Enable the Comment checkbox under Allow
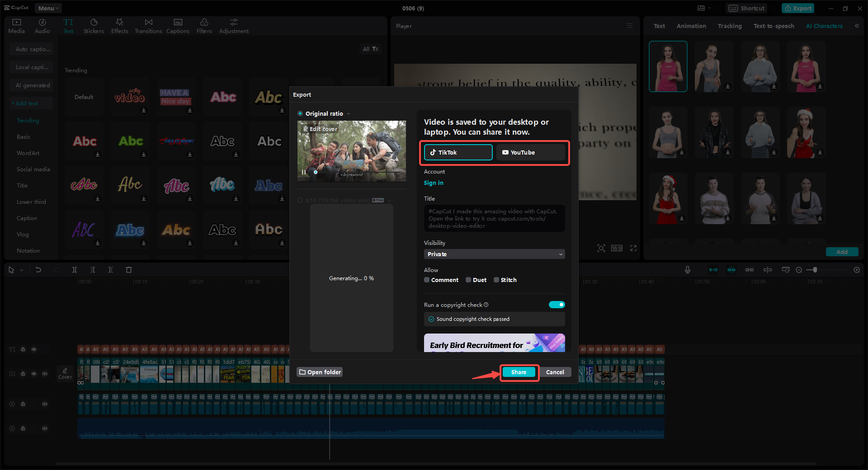 426,280
